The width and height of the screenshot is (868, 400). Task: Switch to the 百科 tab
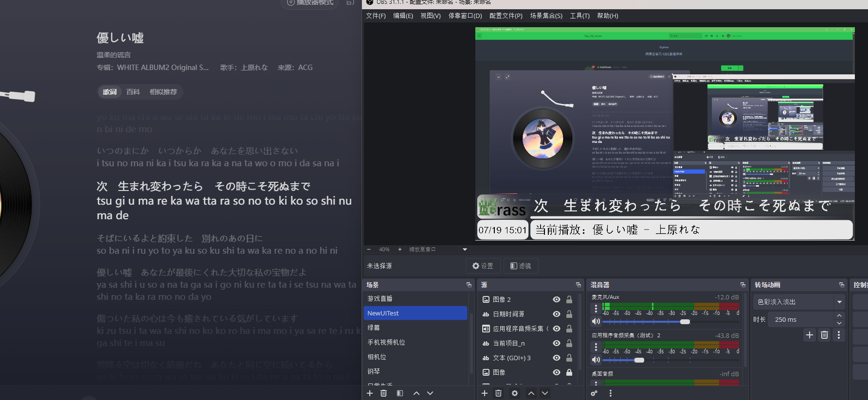click(133, 92)
